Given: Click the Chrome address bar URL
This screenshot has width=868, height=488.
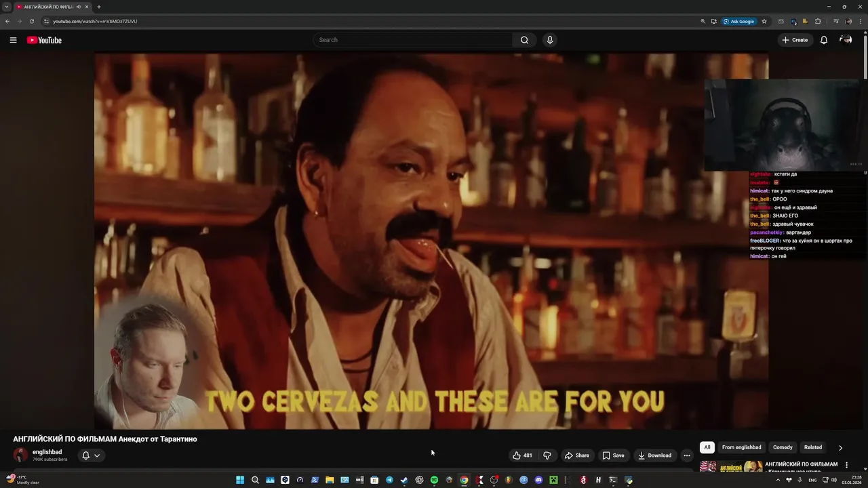Looking at the screenshot, I should (x=95, y=21).
